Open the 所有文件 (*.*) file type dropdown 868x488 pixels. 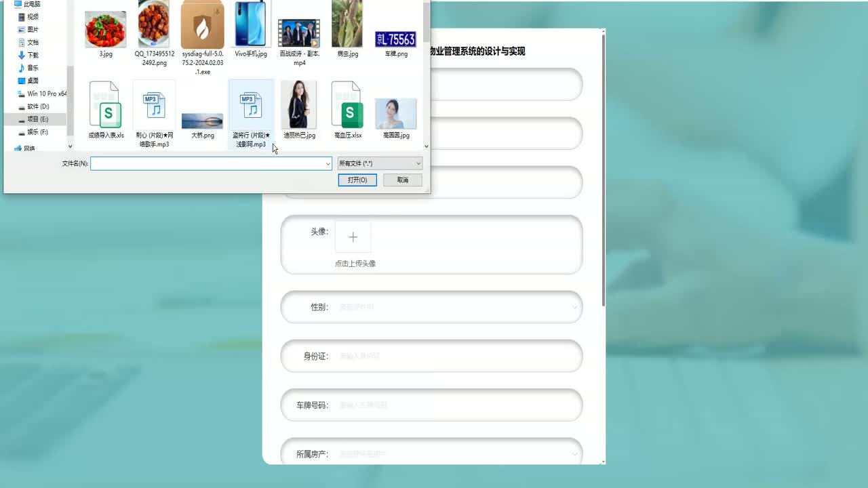click(x=380, y=163)
